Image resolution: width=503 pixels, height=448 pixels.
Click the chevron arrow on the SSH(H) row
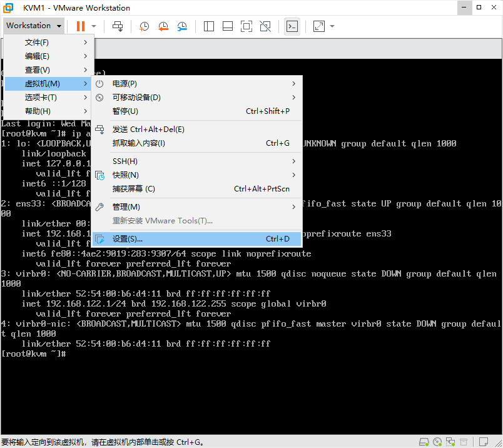(294, 161)
